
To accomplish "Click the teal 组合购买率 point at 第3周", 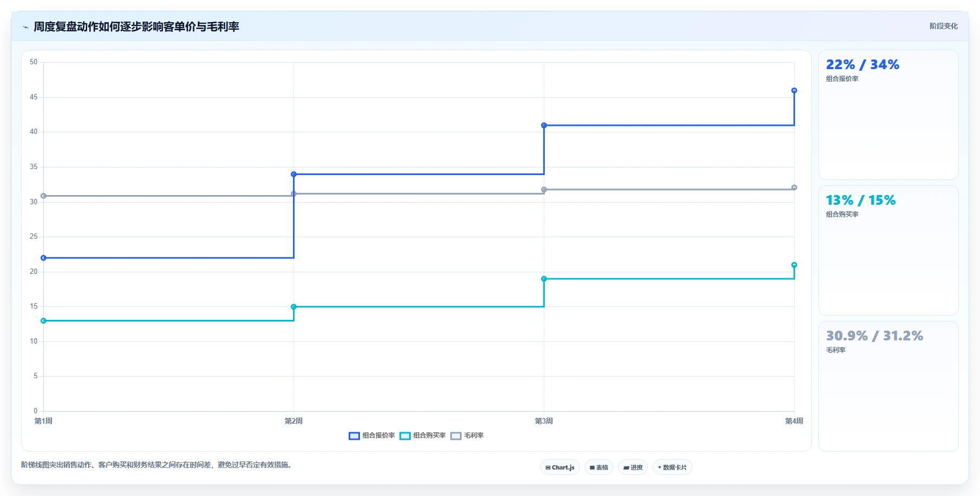I will pos(544,279).
